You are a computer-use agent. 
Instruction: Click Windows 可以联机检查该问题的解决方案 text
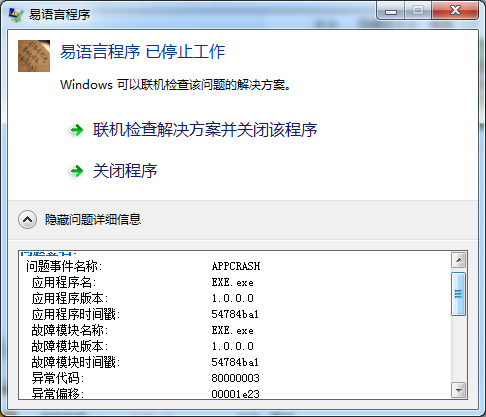pyautogui.click(x=175, y=85)
